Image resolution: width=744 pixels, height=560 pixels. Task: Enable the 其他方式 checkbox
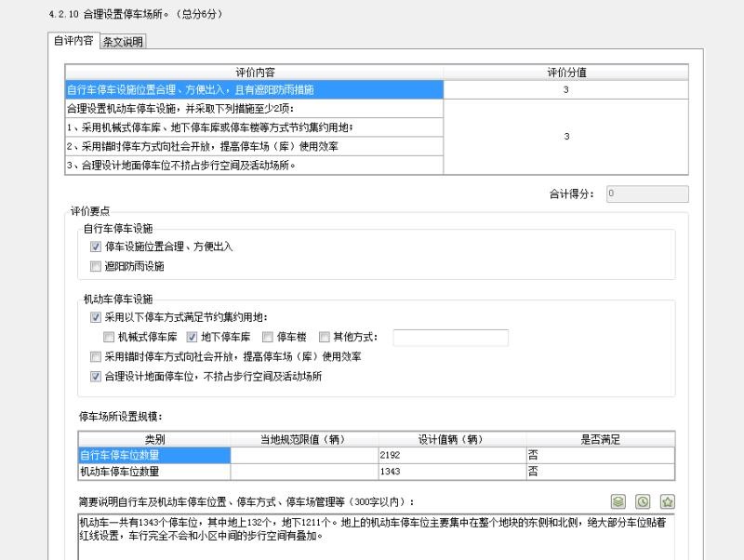pos(324,337)
